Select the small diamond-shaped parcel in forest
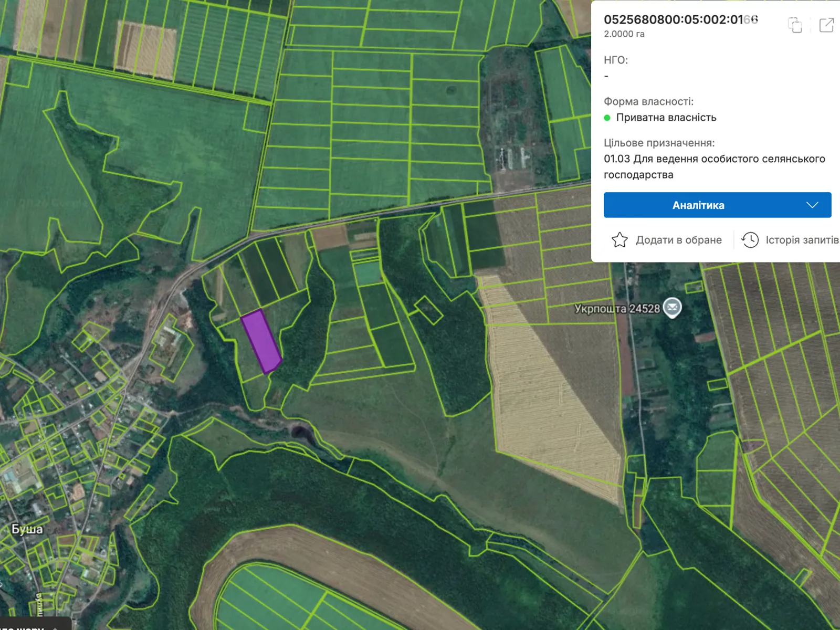 [x=428, y=310]
